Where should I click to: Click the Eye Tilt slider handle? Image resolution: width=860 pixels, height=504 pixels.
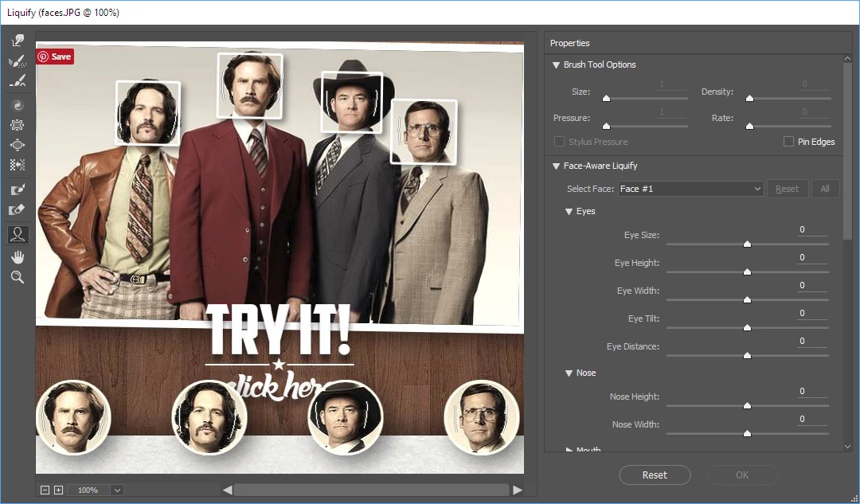747,327
